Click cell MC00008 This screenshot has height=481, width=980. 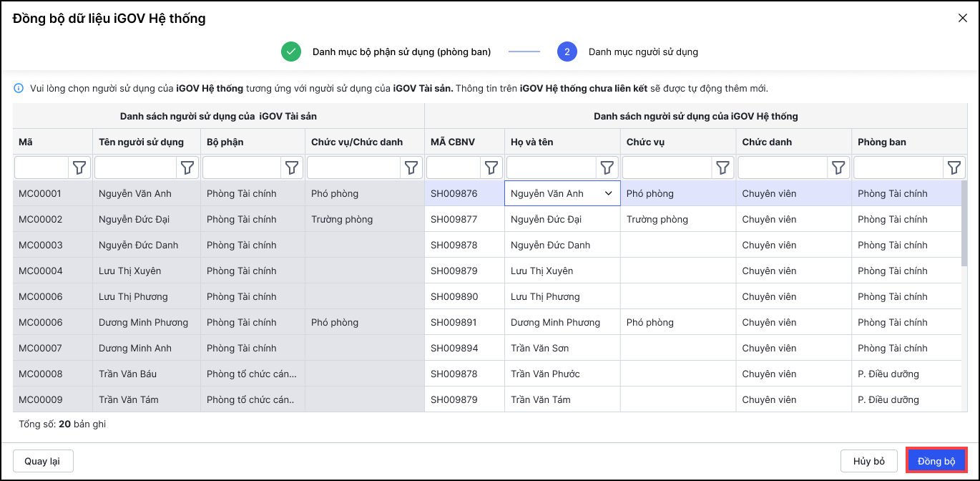[52, 374]
